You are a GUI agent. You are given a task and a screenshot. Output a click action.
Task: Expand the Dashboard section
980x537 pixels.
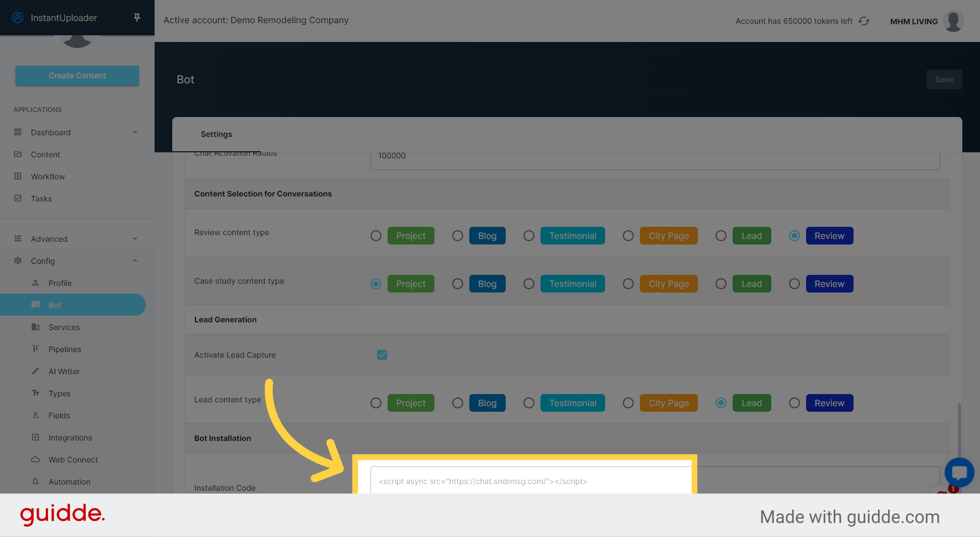135,132
